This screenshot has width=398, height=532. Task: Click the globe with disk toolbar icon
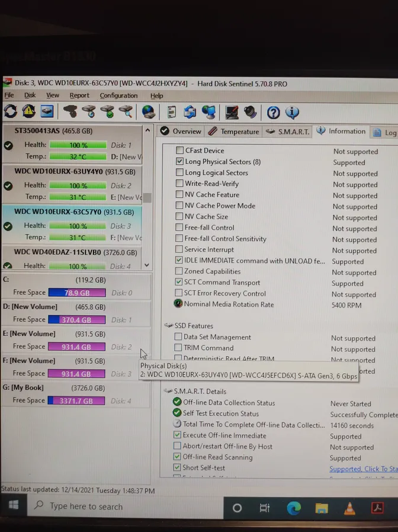tap(148, 111)
